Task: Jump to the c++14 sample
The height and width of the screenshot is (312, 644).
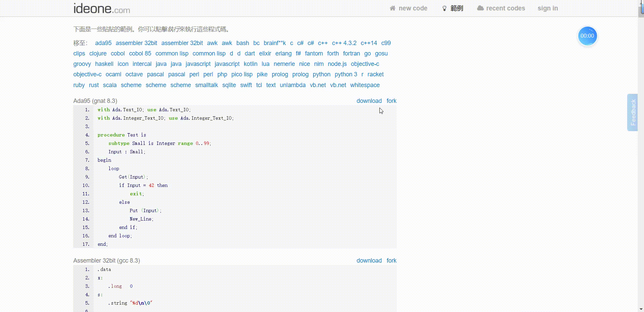Action: pyautogui.click(x=369, y=43)
